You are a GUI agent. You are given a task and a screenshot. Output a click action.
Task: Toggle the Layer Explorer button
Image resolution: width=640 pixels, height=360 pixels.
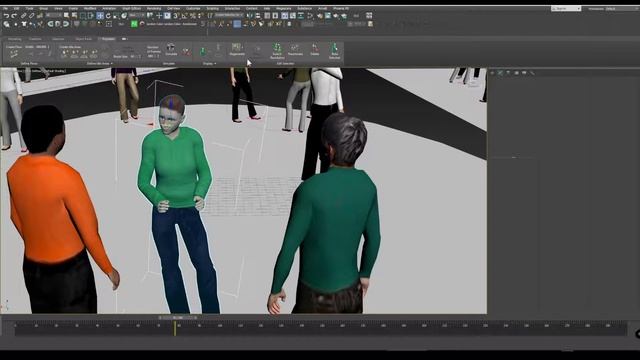[x=275, y=16]
